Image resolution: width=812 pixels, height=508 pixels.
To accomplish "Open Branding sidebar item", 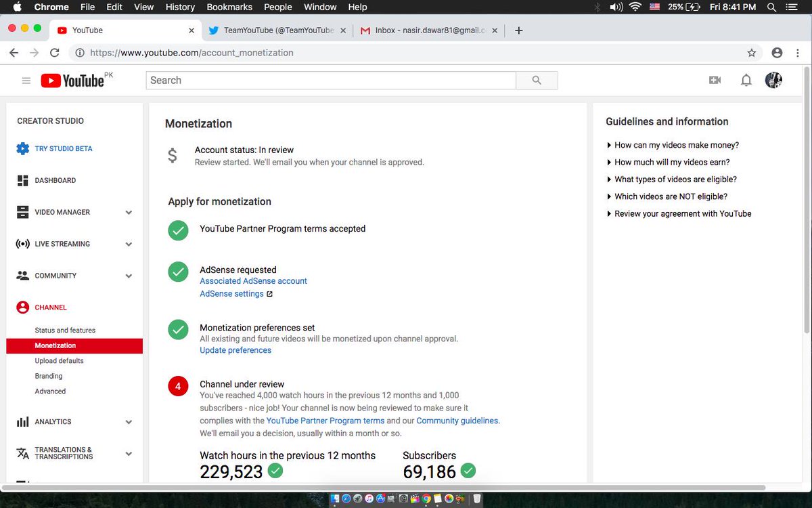I will click(x=49, y=376).
